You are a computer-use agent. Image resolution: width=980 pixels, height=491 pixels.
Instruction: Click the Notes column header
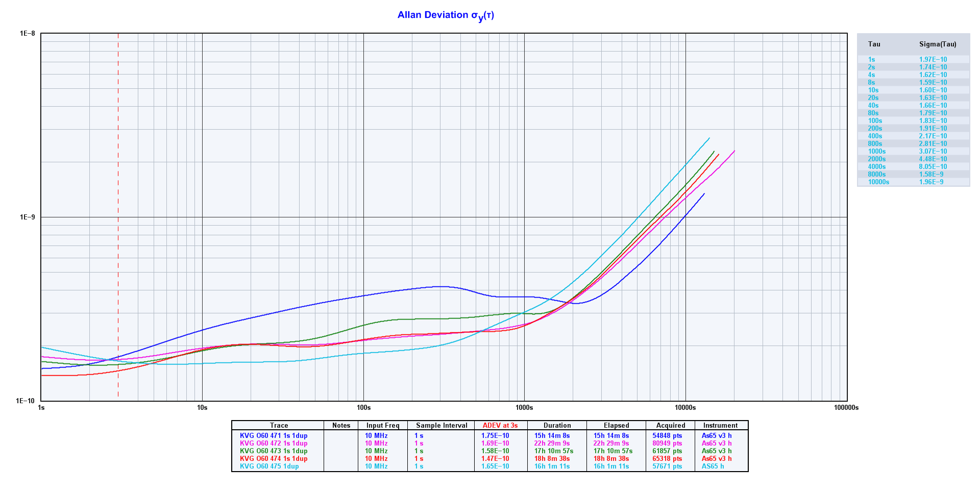341,426
